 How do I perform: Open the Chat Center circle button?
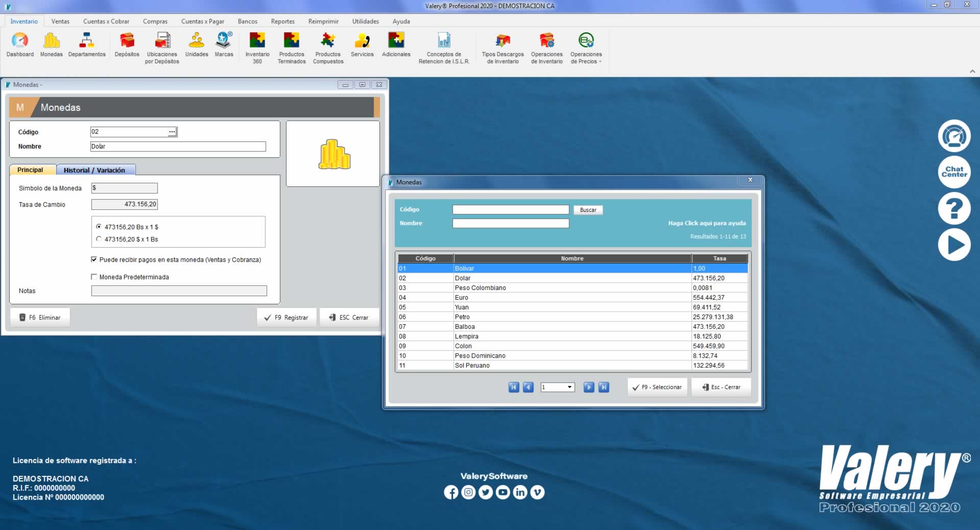954,172
